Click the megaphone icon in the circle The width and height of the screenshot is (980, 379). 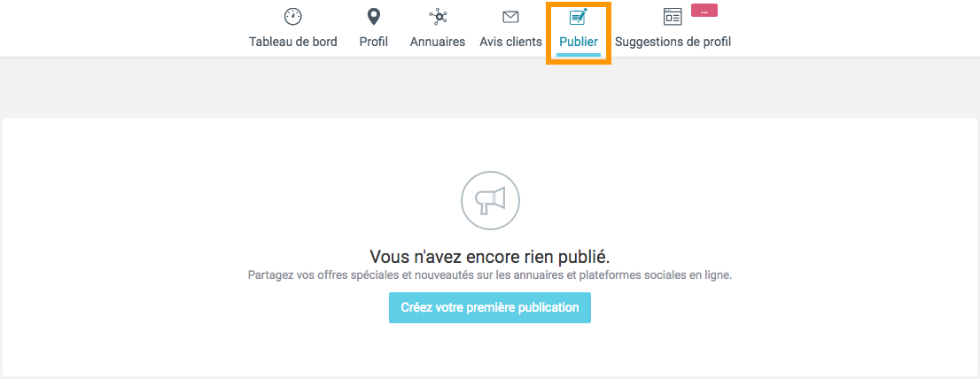pyautogui.click(x=490, y=201)
